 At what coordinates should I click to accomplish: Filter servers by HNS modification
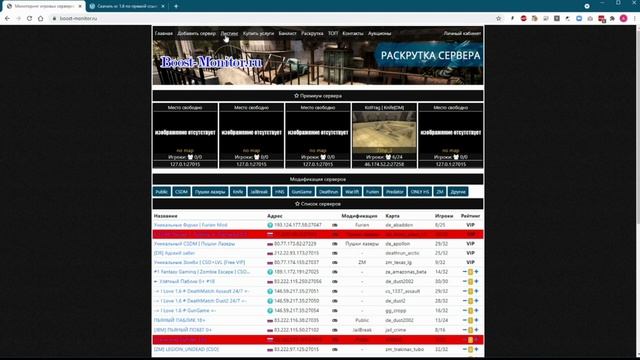coord(280,192)
